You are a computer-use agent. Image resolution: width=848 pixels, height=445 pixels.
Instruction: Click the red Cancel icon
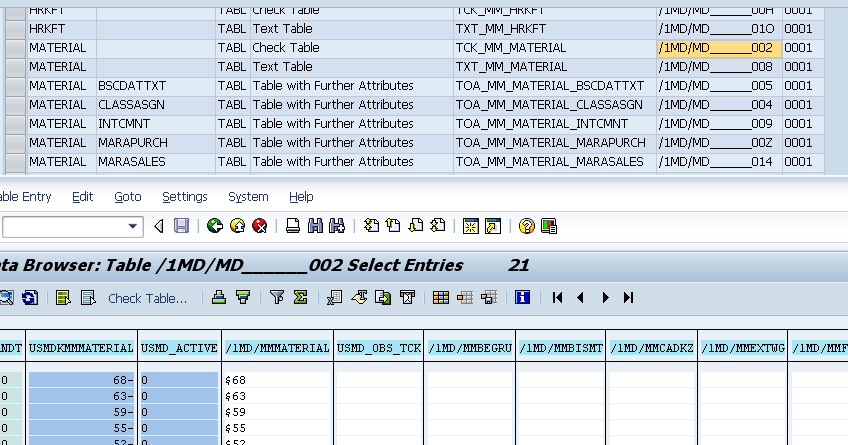[260, 226]
